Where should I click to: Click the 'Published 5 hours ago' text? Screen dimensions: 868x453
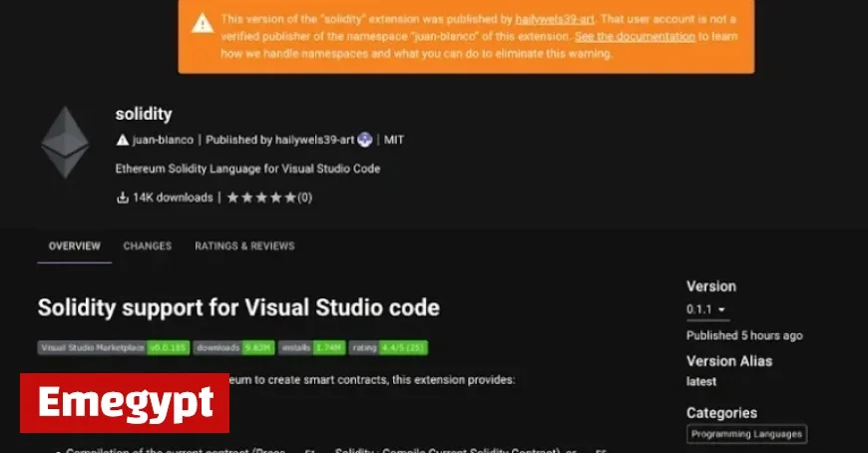point(744,335)
